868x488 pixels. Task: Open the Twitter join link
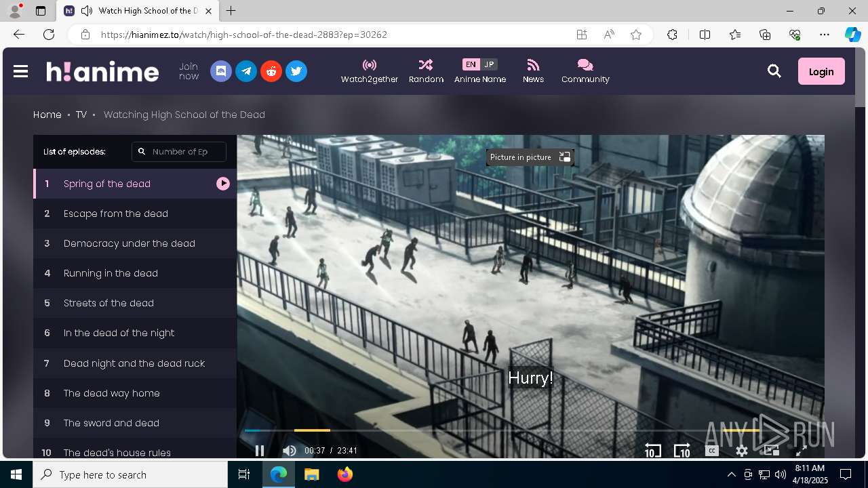pyautogui.click(x=296, y=71)
